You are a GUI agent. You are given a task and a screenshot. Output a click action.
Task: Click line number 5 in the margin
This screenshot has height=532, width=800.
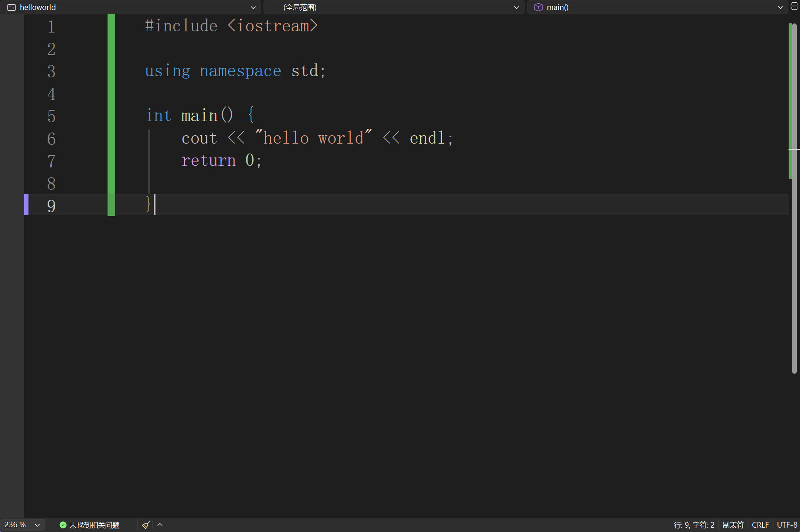click(51, 116)
